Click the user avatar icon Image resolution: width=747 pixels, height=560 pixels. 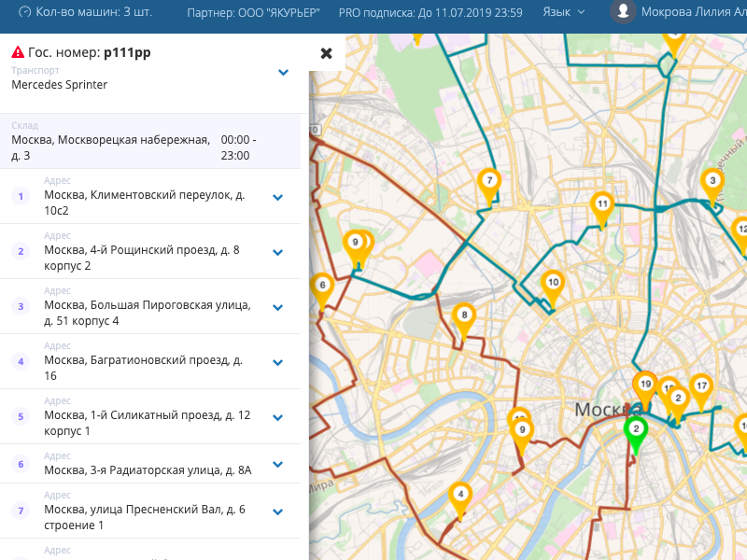[623, 12]
